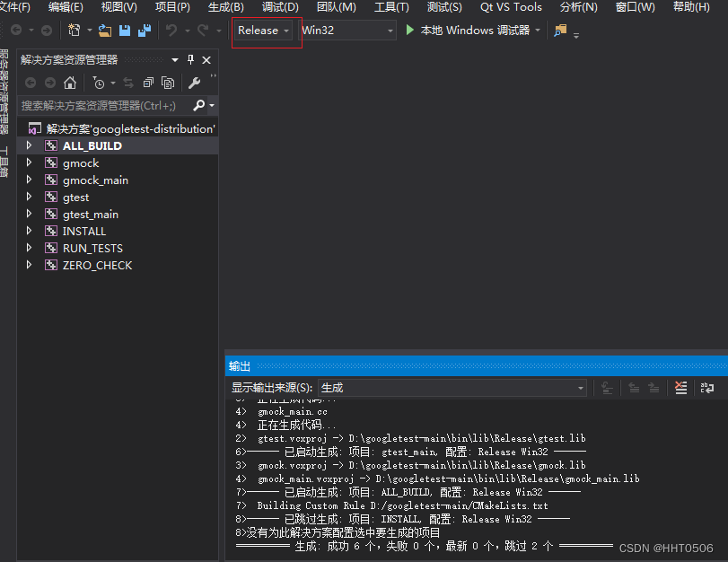Open the 文件(F) menu
The width and height of the screenshot is (728, 562).
point(15,7)
